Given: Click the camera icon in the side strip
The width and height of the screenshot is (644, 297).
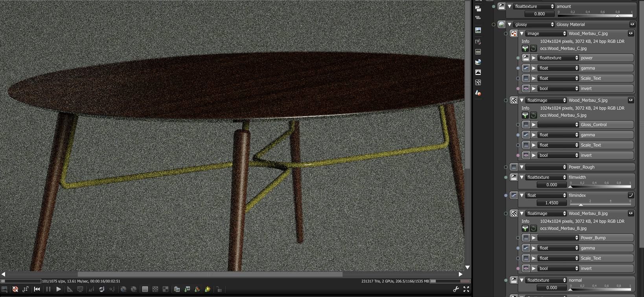Looking at the screenshot, I should (x=478, y=42).
